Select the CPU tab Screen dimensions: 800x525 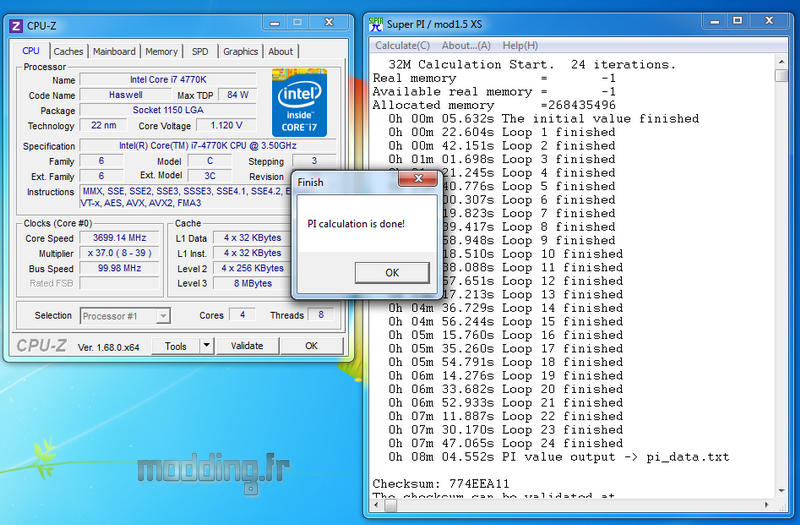coord(31,51)
